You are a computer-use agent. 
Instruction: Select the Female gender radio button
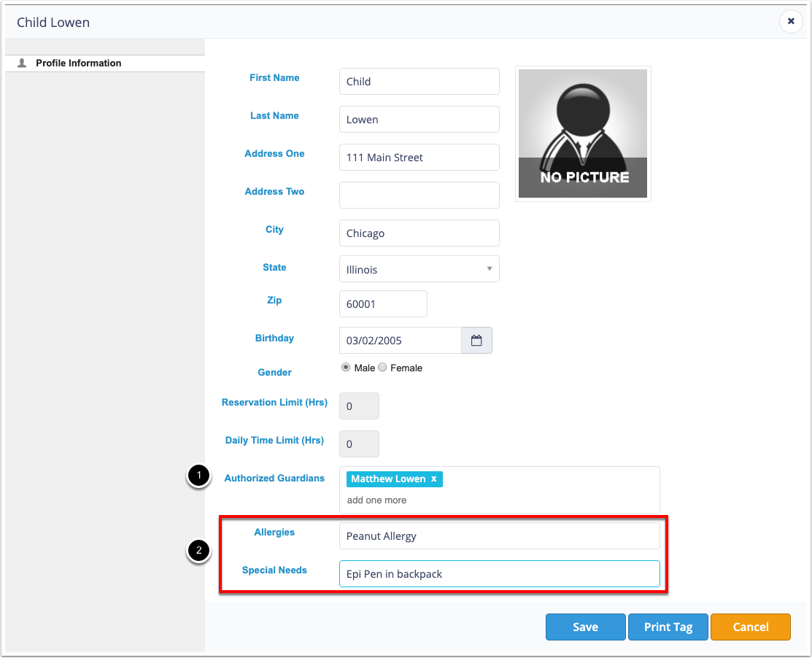click(382, 368)
